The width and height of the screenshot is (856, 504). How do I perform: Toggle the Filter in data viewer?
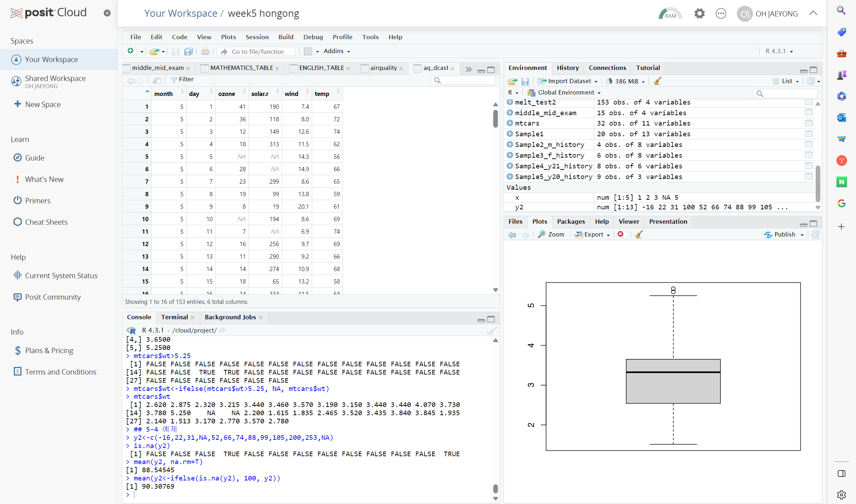(182, 80)
